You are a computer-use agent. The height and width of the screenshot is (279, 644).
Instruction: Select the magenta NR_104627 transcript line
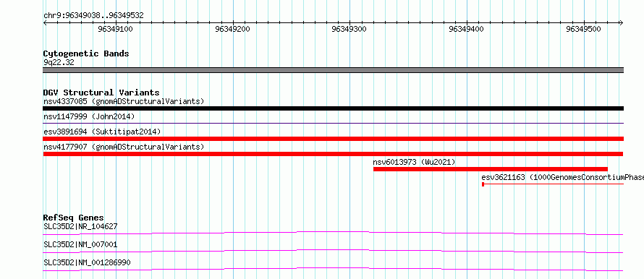click(x=333, y=233)
